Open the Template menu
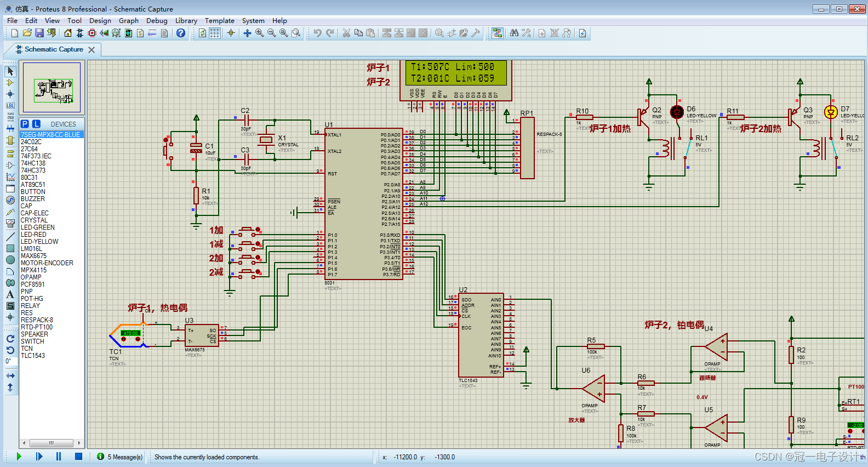Viewport: 868px width, 467px height. tap(220, 21)
